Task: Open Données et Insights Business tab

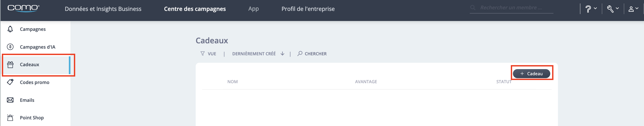Action: point(103,9)
